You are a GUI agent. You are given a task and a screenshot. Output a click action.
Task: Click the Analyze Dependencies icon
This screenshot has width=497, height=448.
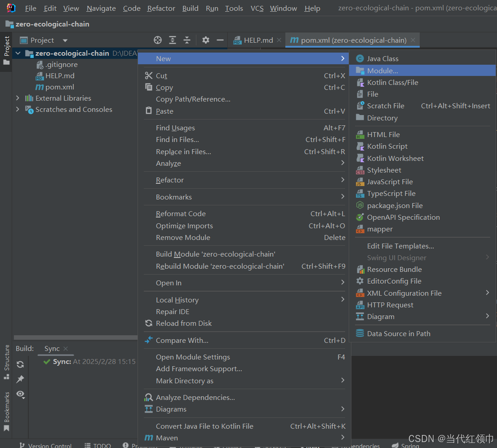pos(149,397)
